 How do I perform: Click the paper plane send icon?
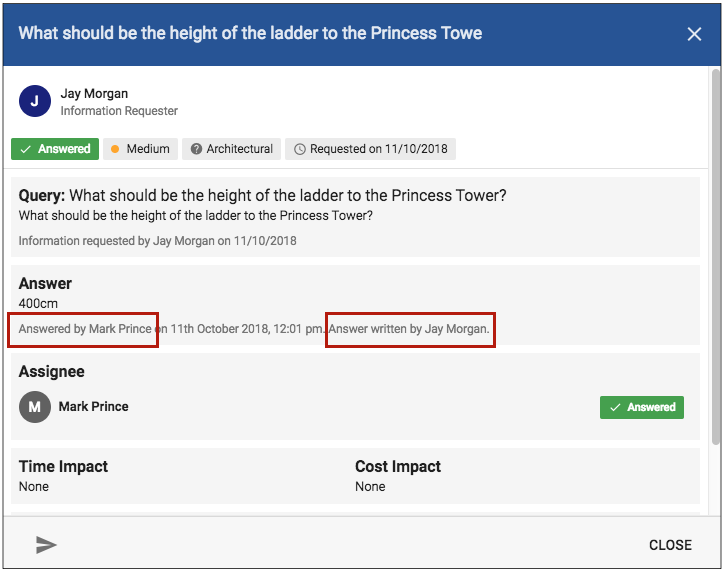[46, 545]
